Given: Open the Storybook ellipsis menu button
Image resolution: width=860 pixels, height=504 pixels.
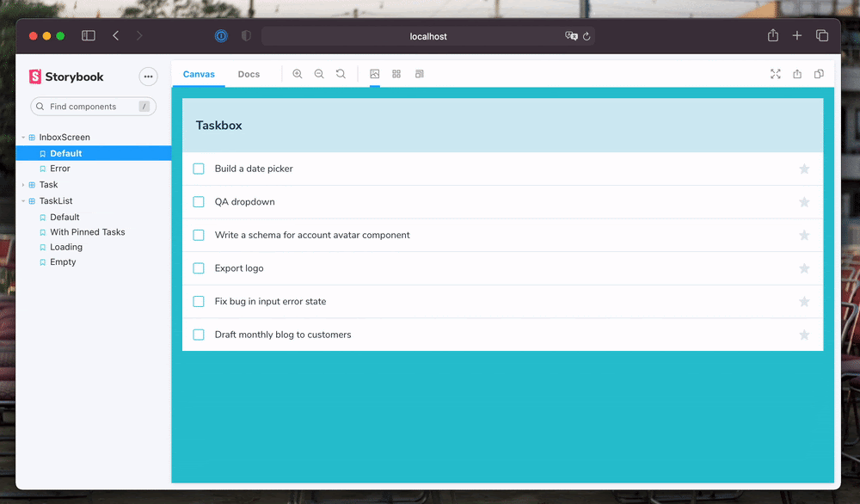Looking at the screenshot, I should click(148, 77).
